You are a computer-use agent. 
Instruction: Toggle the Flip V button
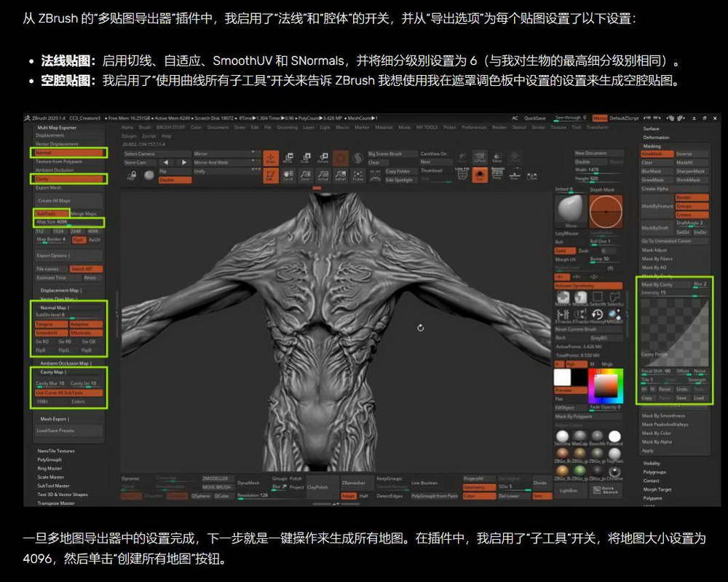79,240
